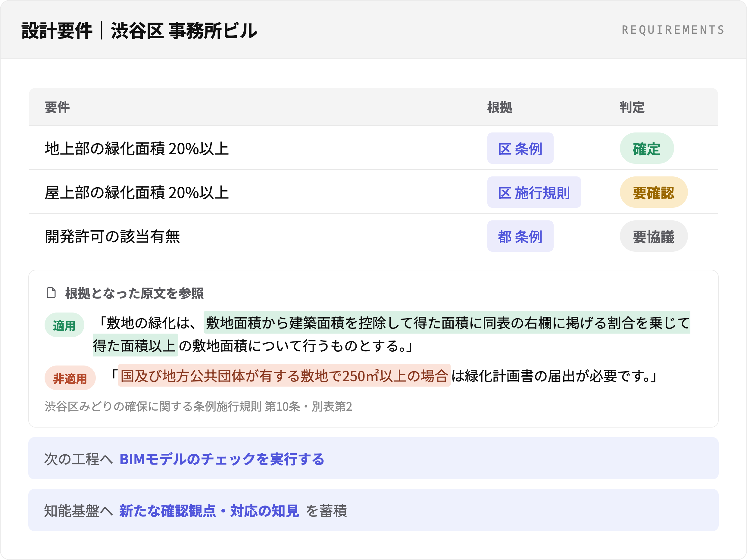Select the 確定 status badge

click(646, 148)
